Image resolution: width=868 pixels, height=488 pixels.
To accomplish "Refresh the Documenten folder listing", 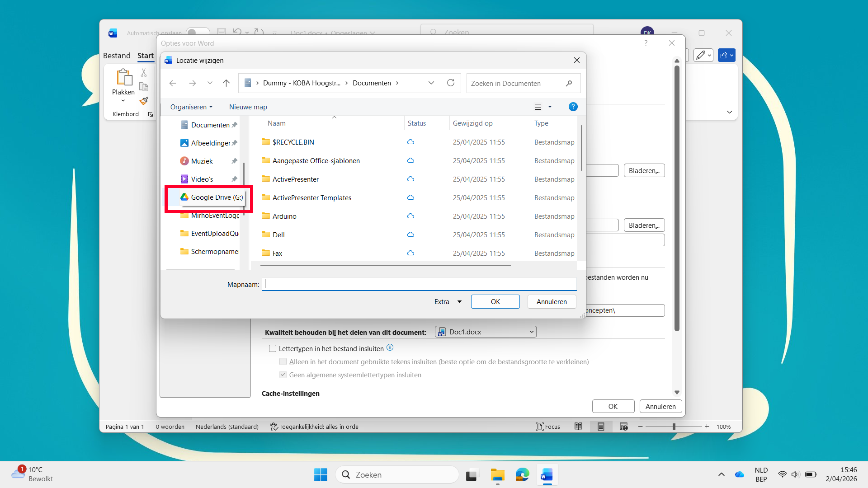I will [x=450, y=83].
